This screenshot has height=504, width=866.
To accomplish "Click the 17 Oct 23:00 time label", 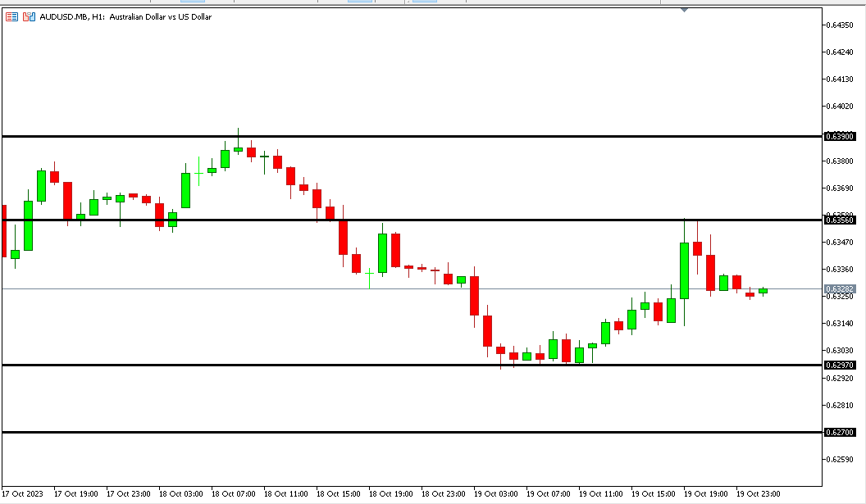I will click(128, 493).
